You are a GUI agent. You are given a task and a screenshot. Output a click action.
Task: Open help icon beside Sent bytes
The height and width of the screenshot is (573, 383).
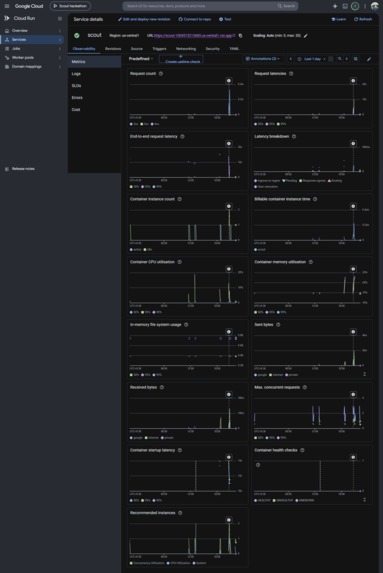[x=278, y=325]
